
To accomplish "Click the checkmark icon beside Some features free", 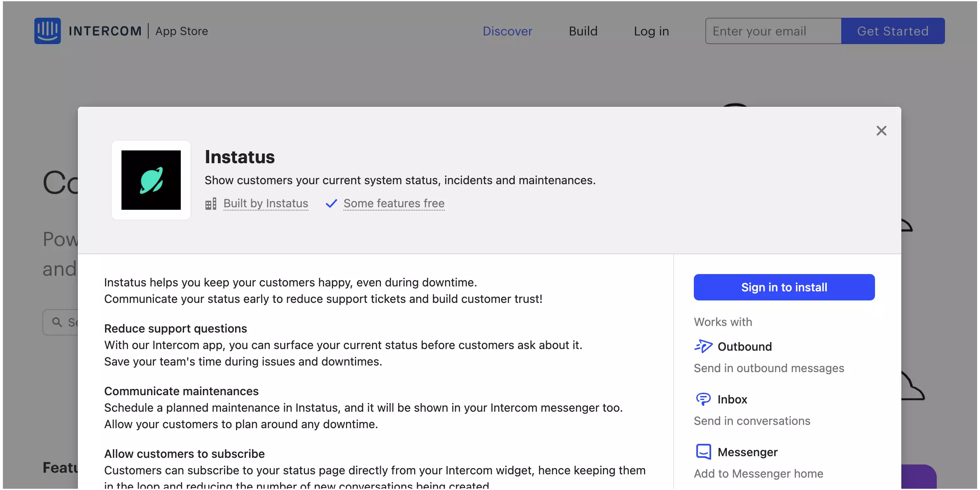I will (x=331, y=204).
